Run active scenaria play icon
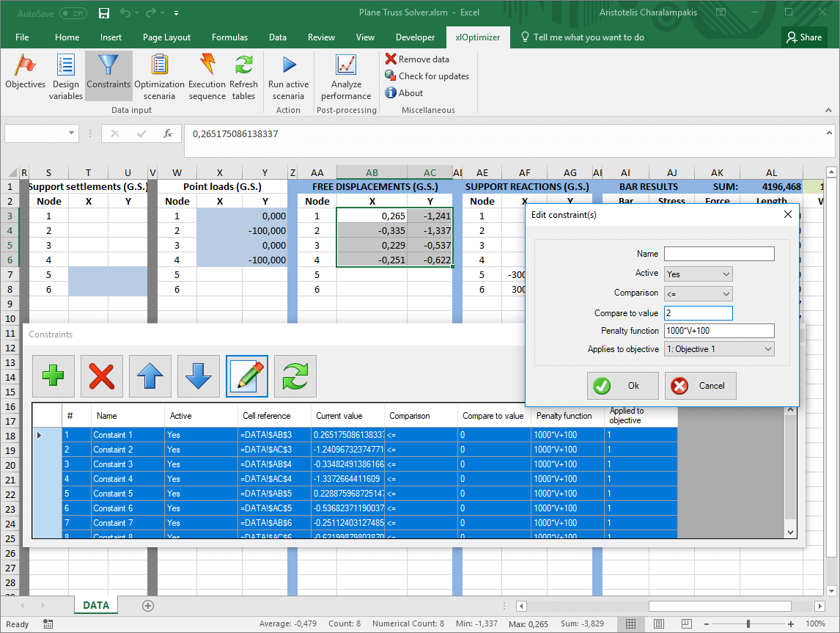This screenshot has width=840, height=633. pyautogui.click(x=288, y=66)
